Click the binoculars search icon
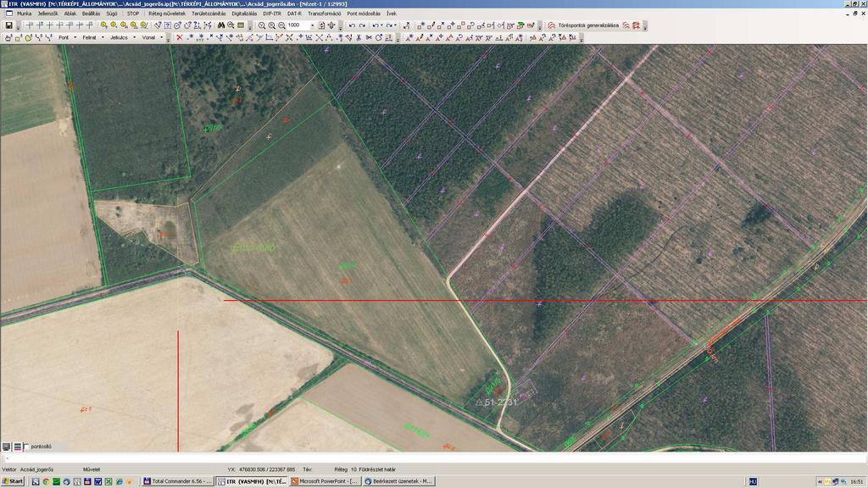Image resolution: width=868 pixels, height=488 pixels. (221, 25)
